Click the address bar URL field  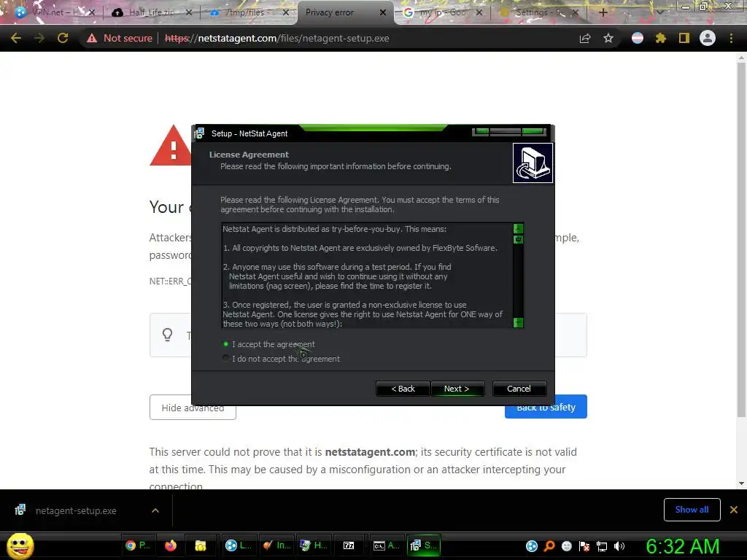point(276,38)
